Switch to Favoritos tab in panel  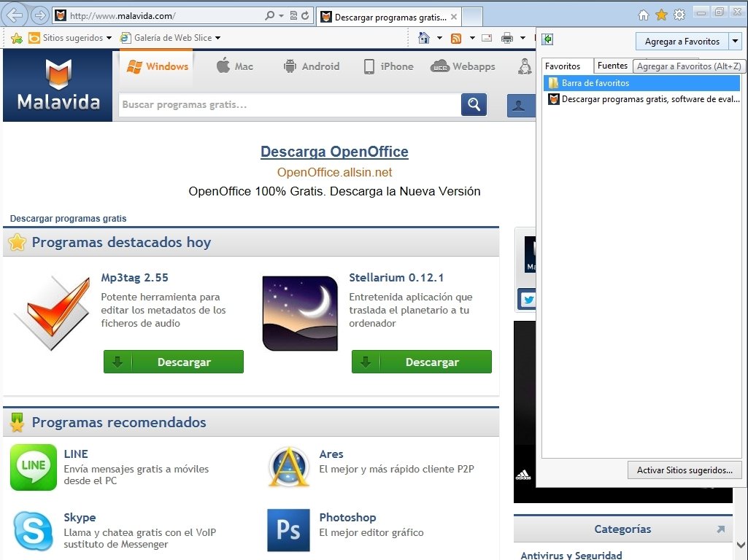point(563,66)
